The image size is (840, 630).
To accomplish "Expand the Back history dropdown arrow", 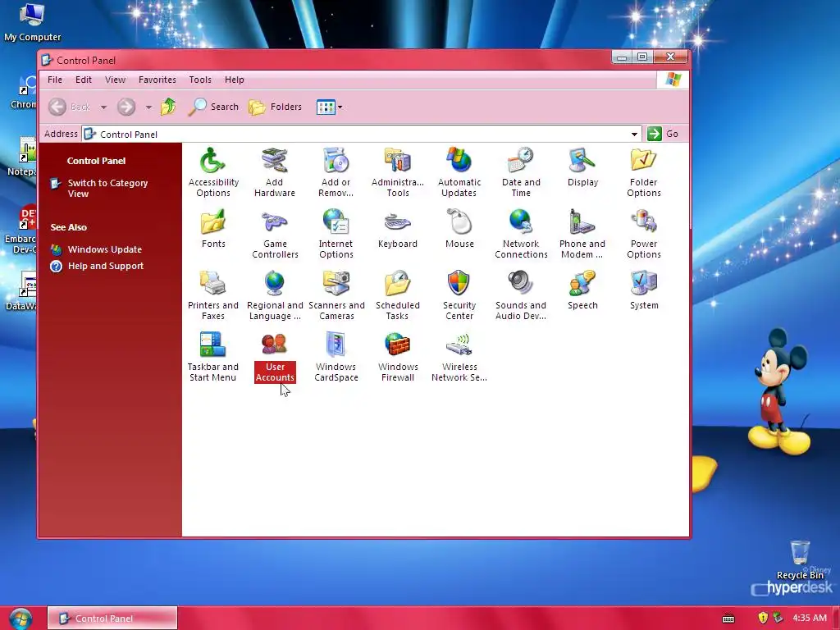I will (x=103, y=107).
